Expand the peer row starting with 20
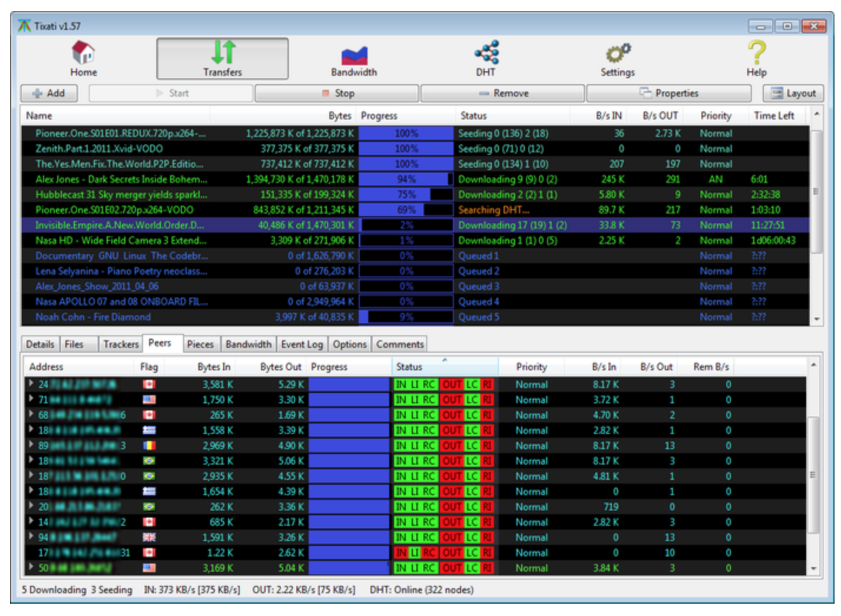Screen dimensions: 841x616 click(x=31, y=506)
